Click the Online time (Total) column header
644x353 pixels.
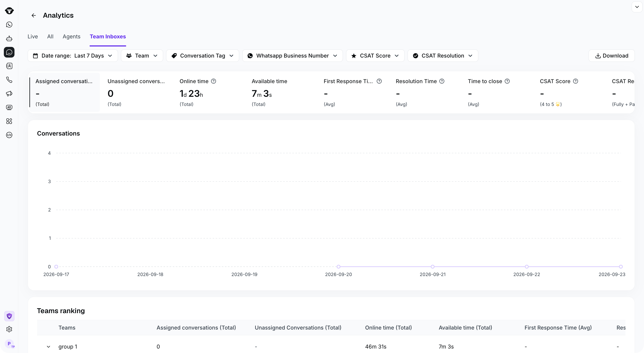click(388, 328)
